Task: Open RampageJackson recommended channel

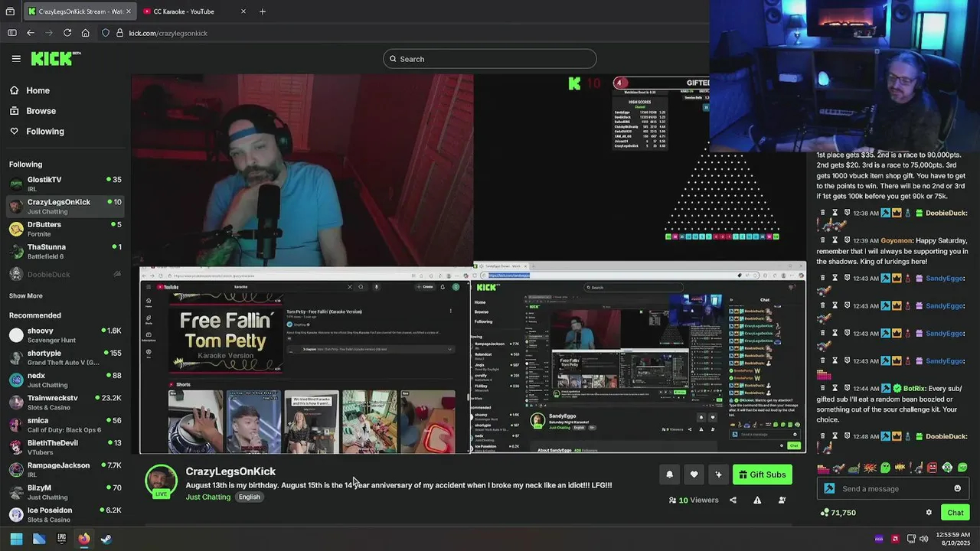Action: [65, 469]
